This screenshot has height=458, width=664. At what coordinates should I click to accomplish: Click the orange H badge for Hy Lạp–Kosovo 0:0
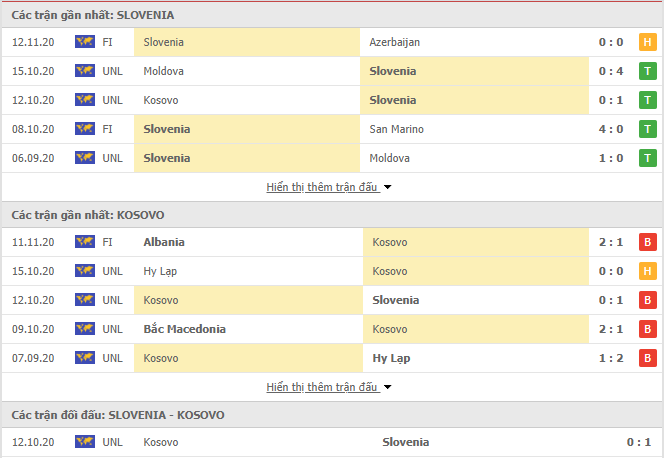pyautogui.click(x=647, y=271)
